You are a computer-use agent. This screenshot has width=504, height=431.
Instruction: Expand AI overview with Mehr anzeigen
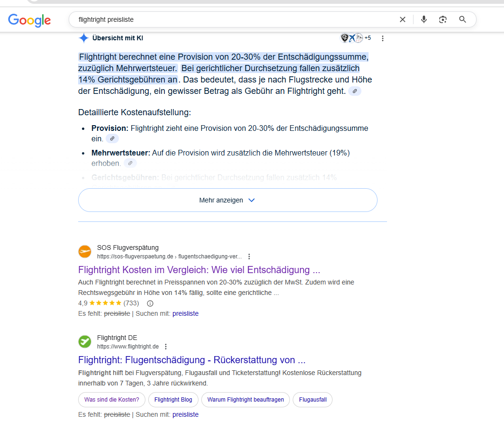point(227,200)
